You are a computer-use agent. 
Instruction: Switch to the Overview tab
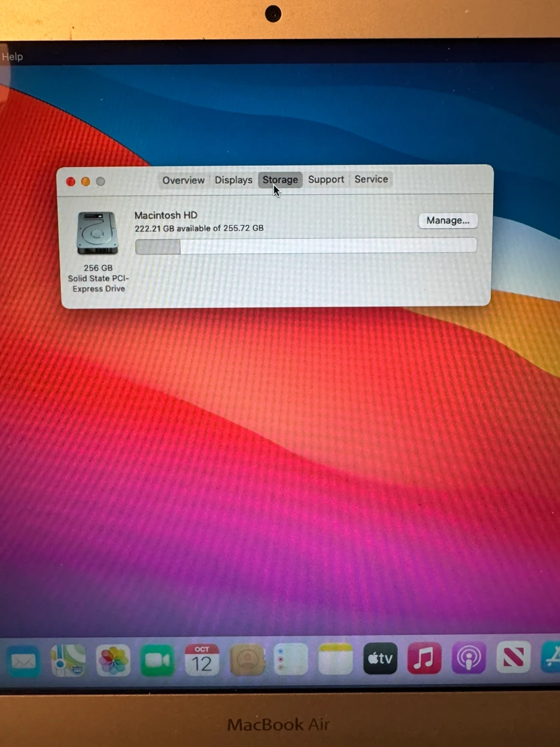pos(183,180)
